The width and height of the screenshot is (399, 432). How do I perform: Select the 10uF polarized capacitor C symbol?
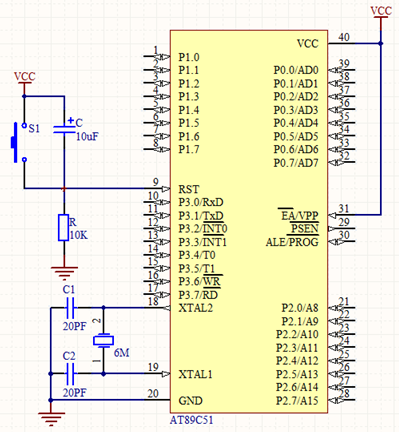[x=64, y=129]
